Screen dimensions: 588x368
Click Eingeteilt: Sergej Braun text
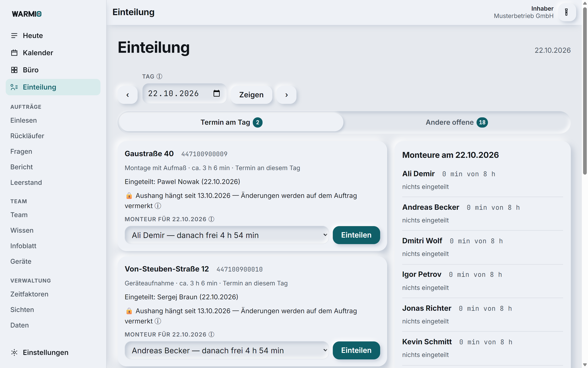click(x=181, y=297)
